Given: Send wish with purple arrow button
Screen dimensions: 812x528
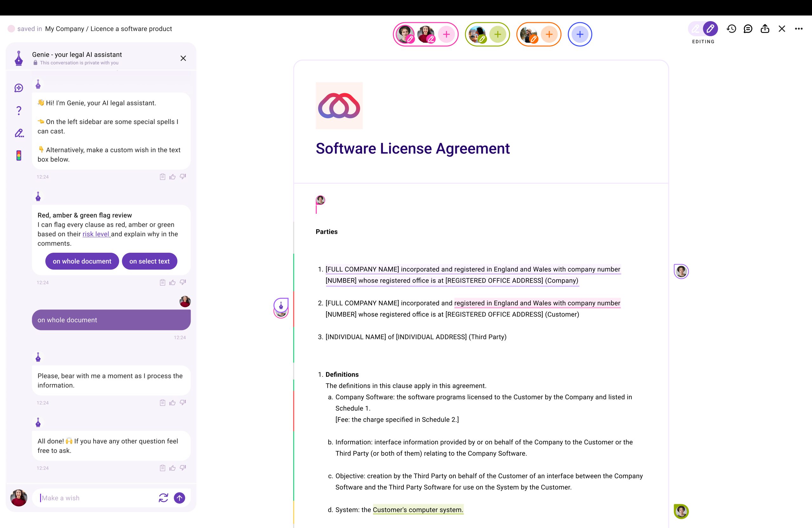Looking at the screenshot, I should point(180,498).
